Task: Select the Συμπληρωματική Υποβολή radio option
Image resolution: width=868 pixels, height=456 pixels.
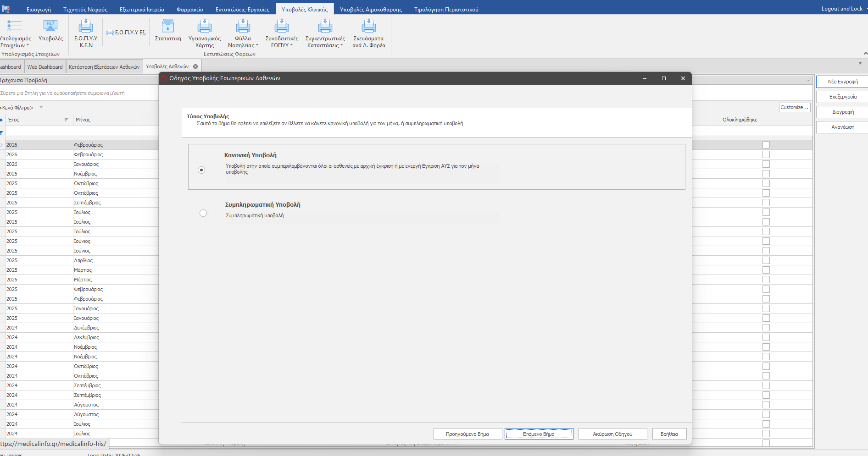Action: coord(203,213)
